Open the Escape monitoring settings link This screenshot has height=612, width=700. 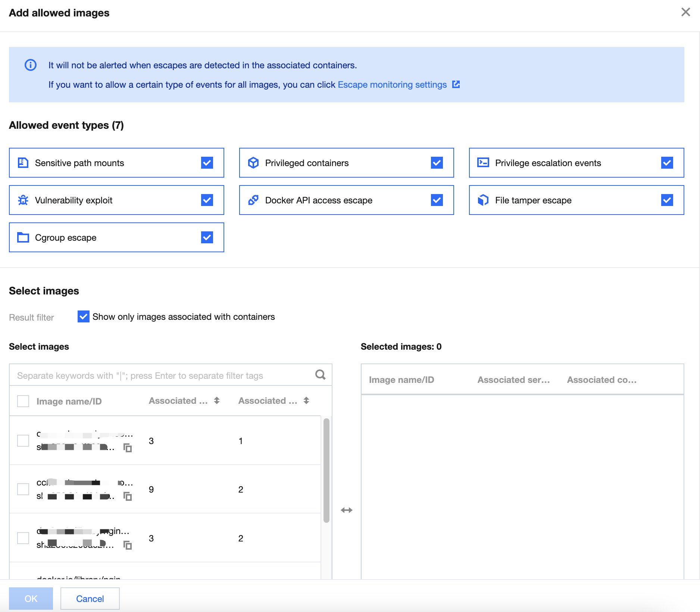pyautogui.click(x=392, y=85)
